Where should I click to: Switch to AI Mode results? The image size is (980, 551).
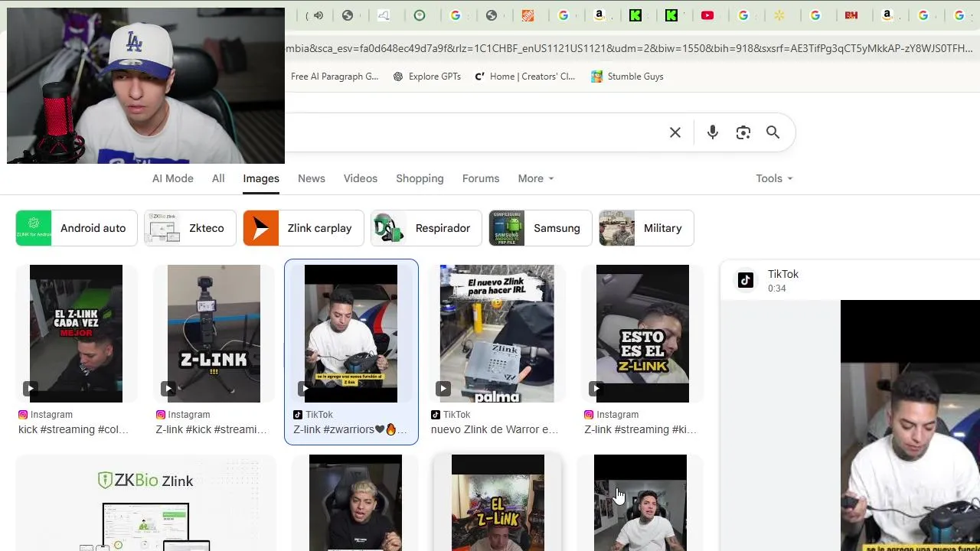click(173, 178)
